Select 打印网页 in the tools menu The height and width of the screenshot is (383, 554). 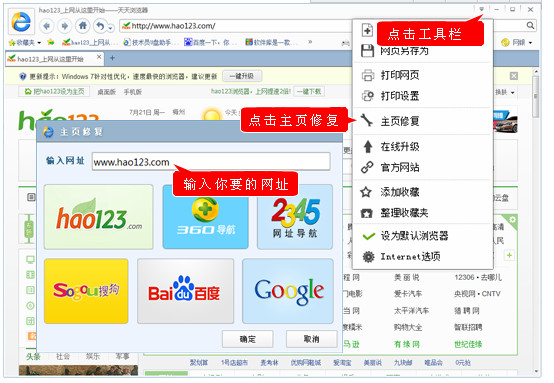[423, 75]
